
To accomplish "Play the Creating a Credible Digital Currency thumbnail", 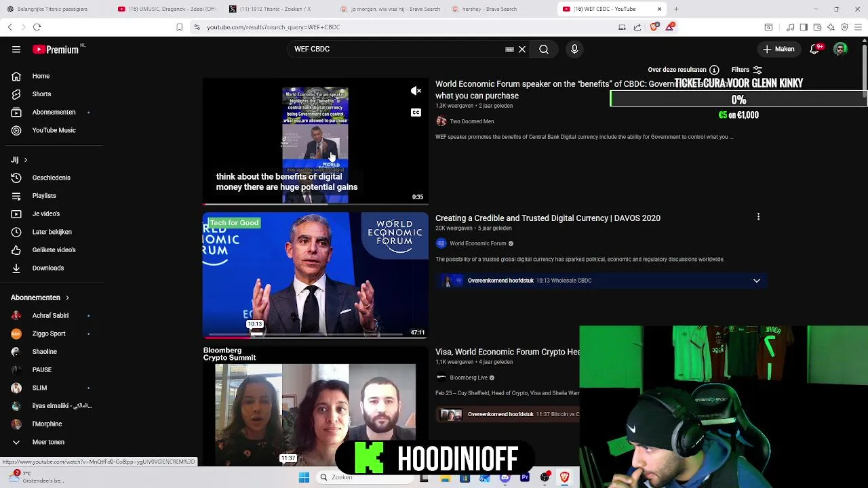I will pyautogui.click(x=315, y=275).
